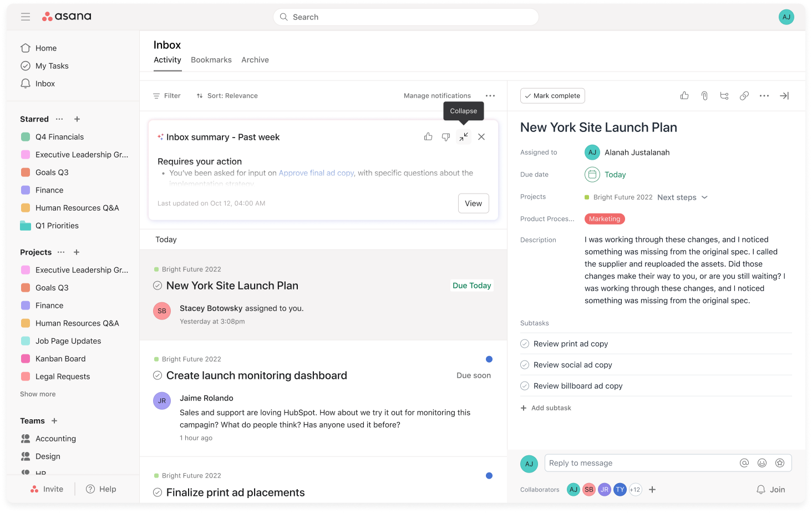
Task: Open the sidebar hamburger menu
Action: (x=26, y=17)
